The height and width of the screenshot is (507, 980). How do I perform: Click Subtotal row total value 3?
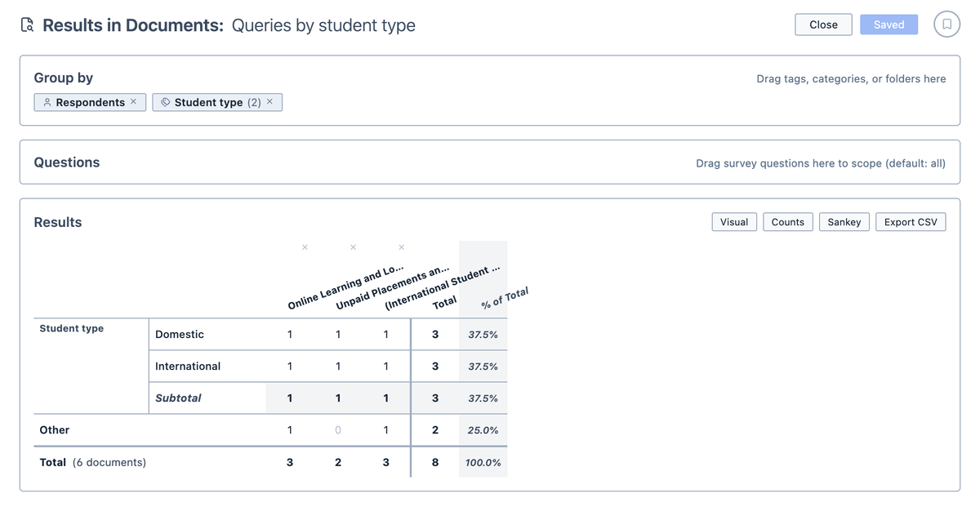(x=435, y=398)
